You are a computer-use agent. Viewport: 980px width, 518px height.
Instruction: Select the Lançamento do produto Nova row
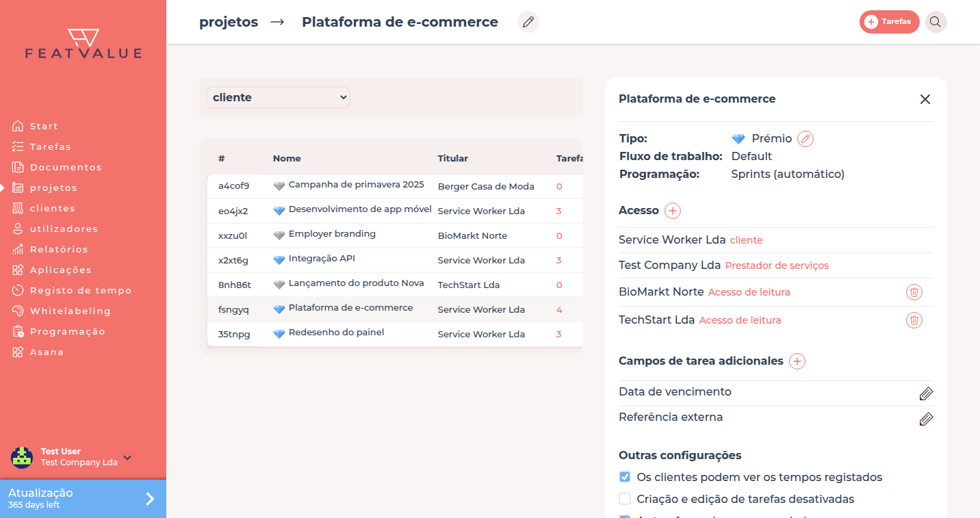[395, 285]
